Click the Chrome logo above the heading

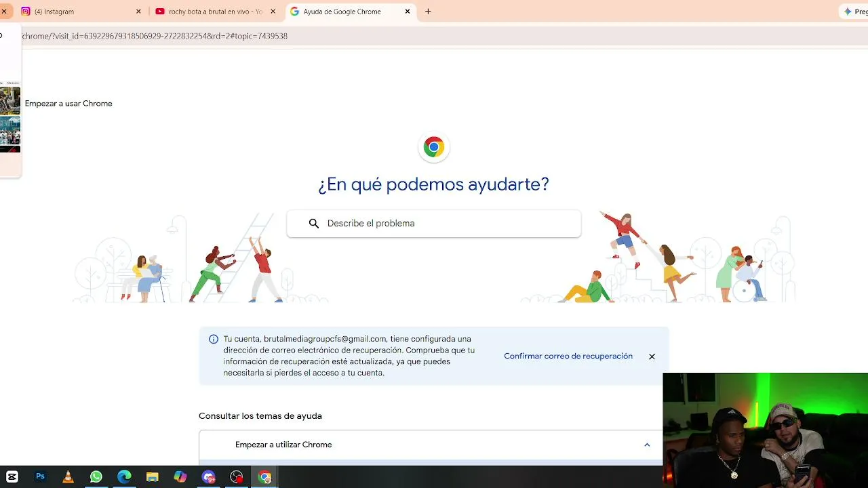point(434,147)
